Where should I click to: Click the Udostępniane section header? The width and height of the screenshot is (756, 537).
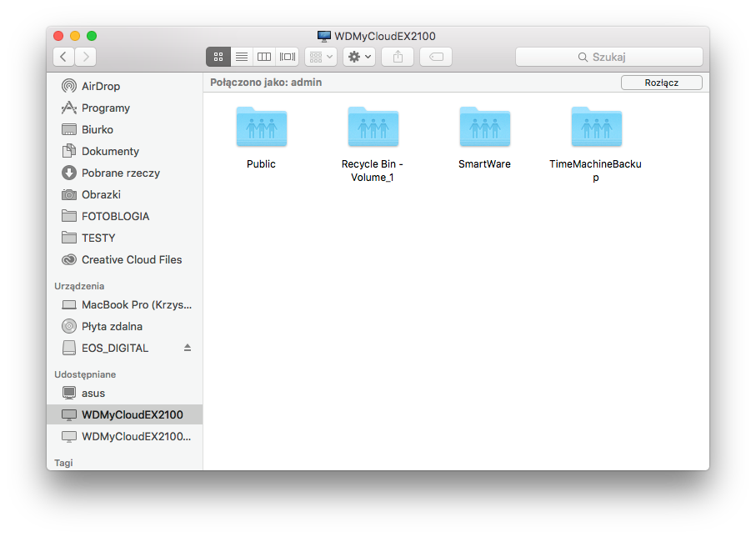click(85, 374)
